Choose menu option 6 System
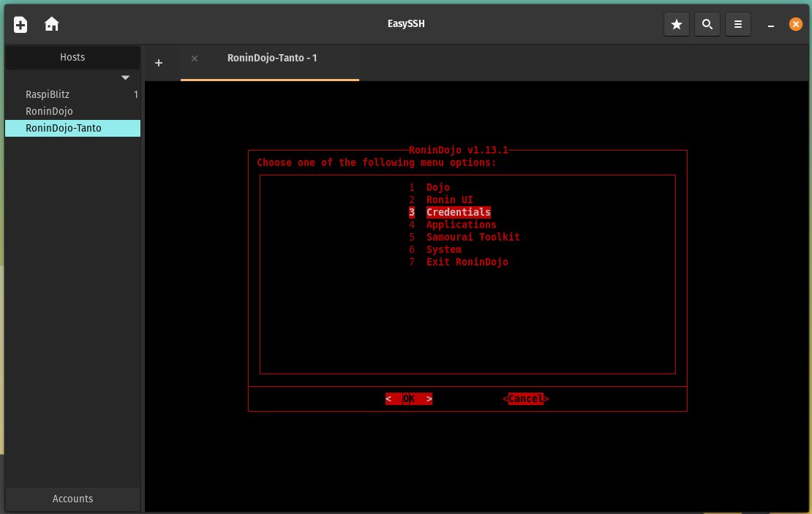Image resolution: width=812 pixels, height=514 pixels. (x=435, y=249)
